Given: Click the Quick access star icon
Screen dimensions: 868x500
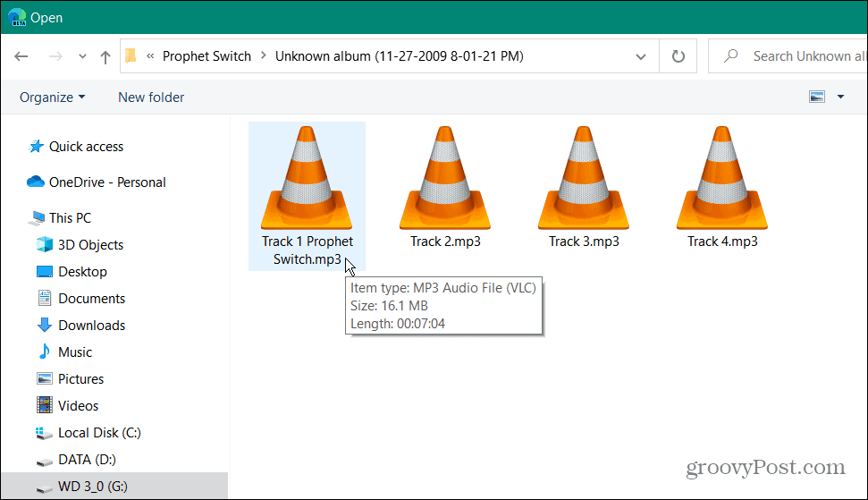Looking at the screenshot, I should click(x=36, y=146).
